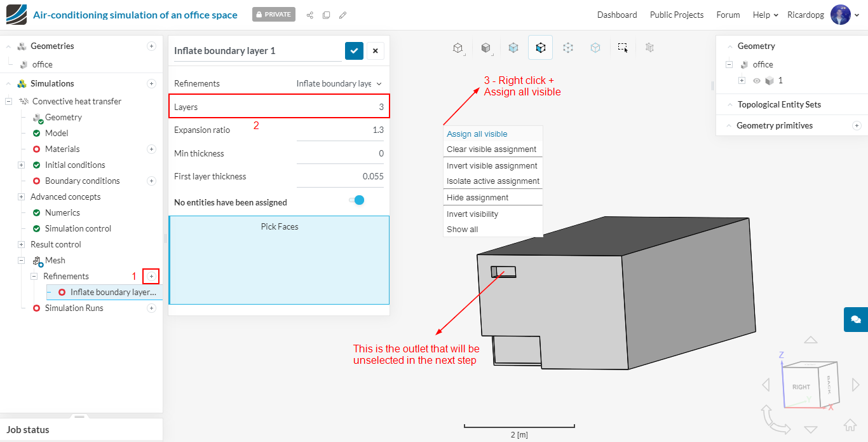Click the PRIVATE badge button

(274, 15)
